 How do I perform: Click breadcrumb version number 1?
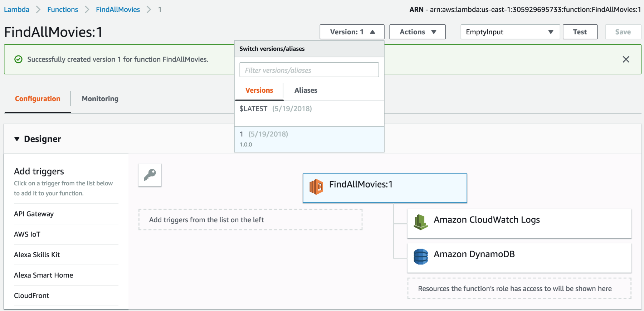click(x=160, y=9)
